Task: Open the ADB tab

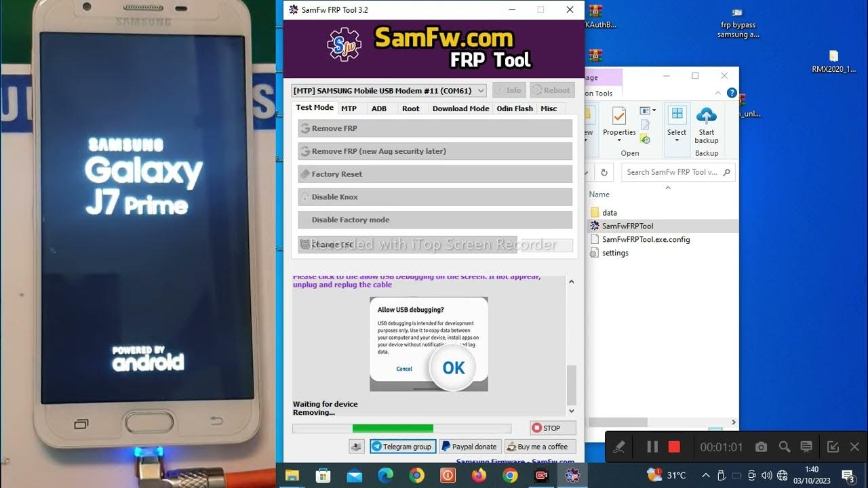Action: pos(379,108)
